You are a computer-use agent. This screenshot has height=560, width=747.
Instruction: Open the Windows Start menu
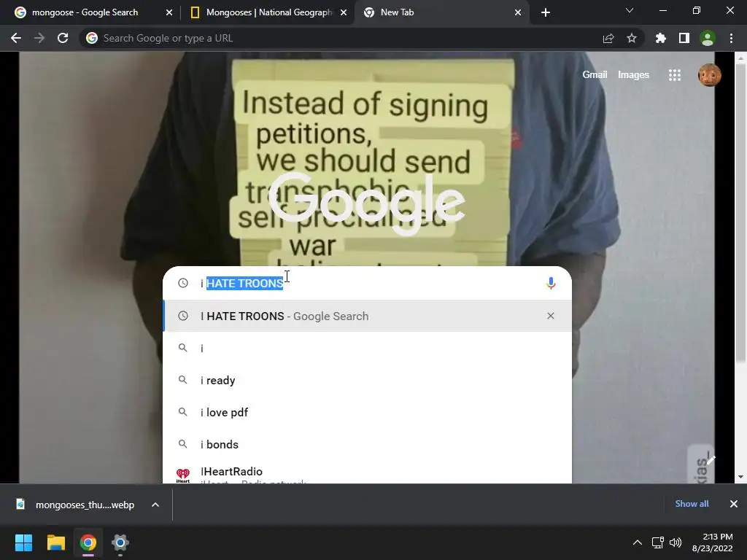tap(23, 542)
